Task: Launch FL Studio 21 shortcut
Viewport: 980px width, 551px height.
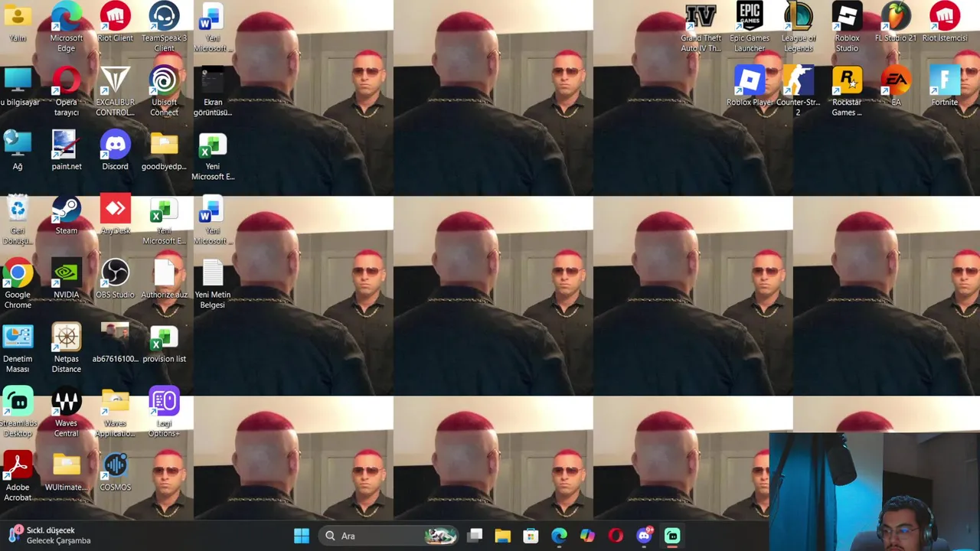Action: tap(896, 22)
